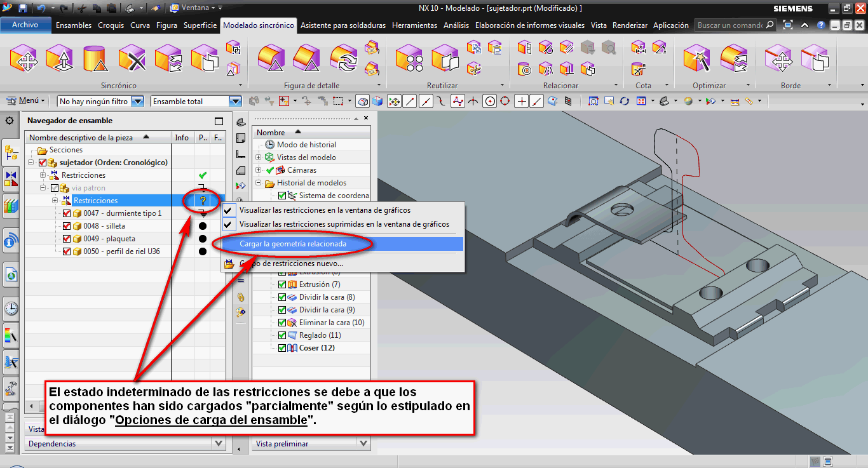Open the Menú dropdown button

26,100
